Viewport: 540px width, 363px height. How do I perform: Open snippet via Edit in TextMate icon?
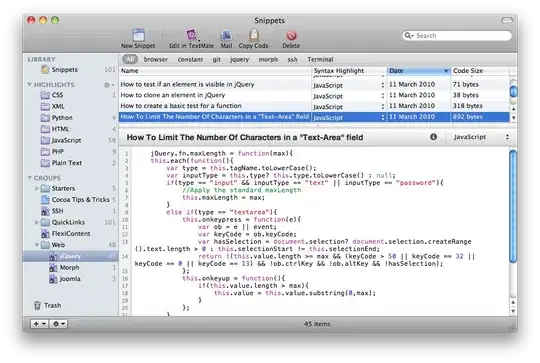191,35
